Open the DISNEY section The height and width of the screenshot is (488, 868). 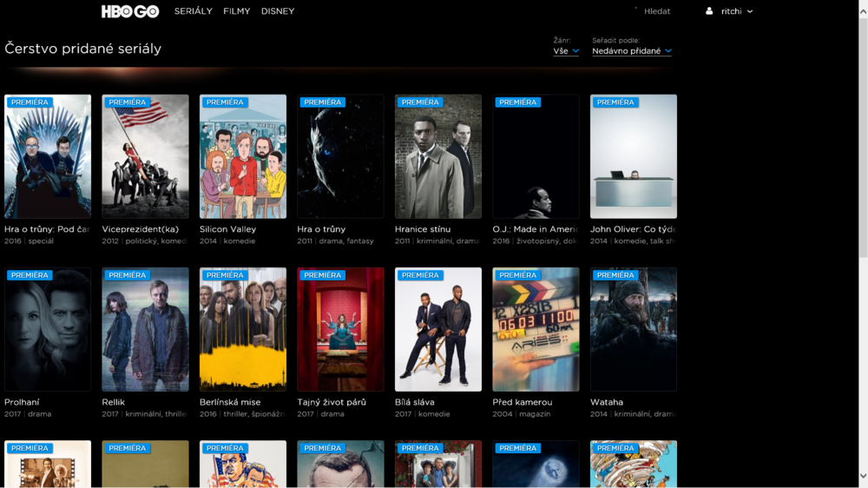tap(278, 11)
